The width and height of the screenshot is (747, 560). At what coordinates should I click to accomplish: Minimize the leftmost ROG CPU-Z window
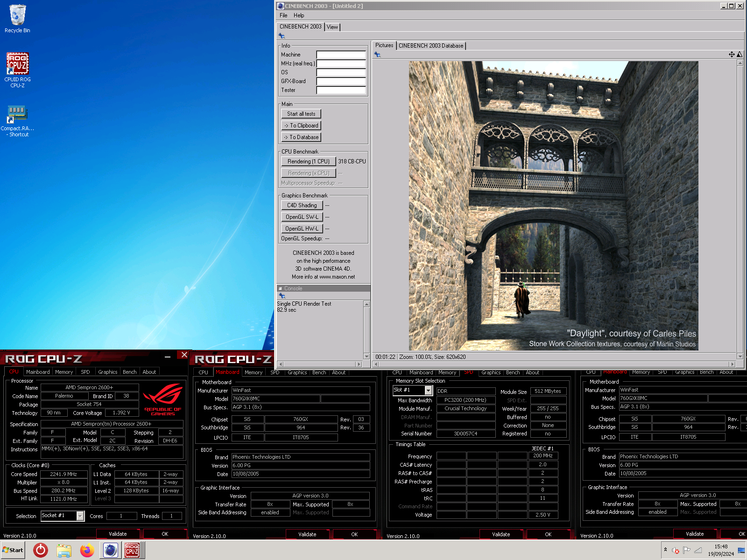[168, 357]
